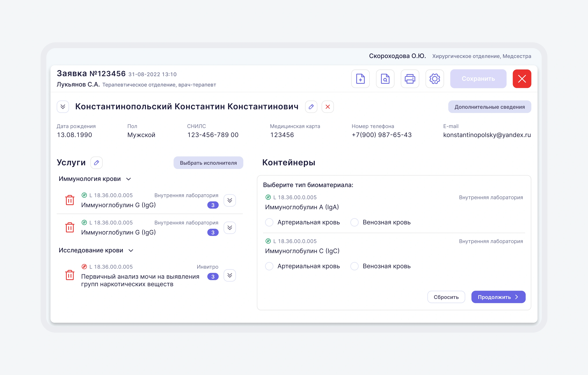Collapse Исследование крови group
This screenshot has width=588, height=375.
tap(131, 250)
